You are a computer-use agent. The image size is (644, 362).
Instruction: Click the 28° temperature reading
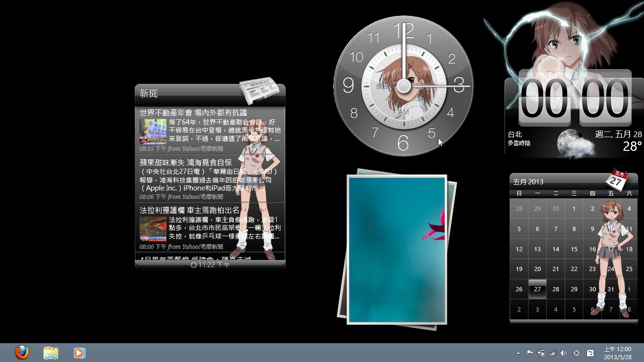coord(632,147)
